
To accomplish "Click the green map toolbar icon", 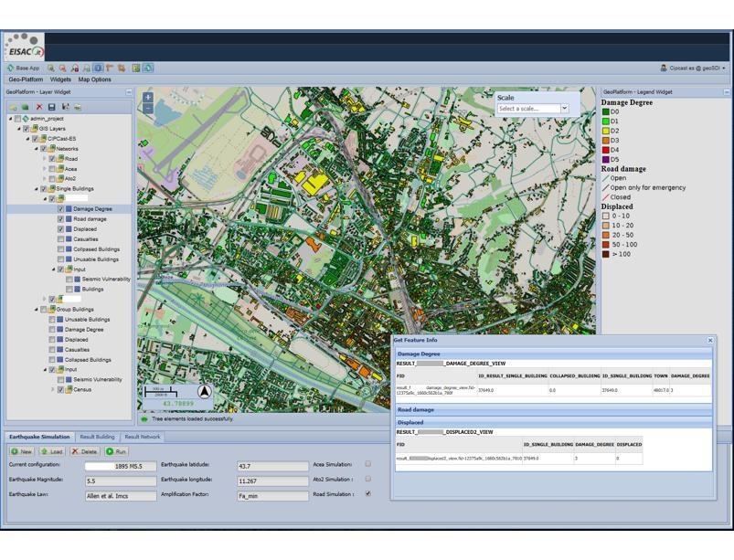I will [136, 69].
